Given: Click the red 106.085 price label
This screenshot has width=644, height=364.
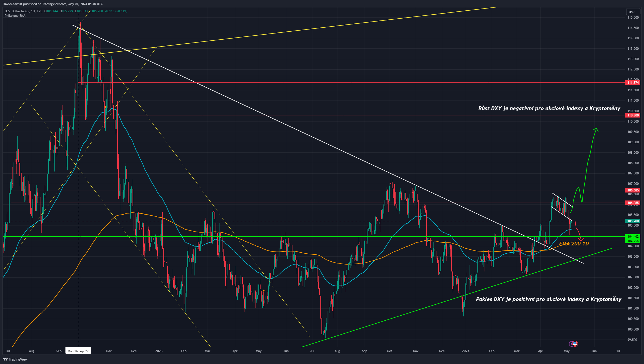Looking at the screenshot, I should (633, 203).
